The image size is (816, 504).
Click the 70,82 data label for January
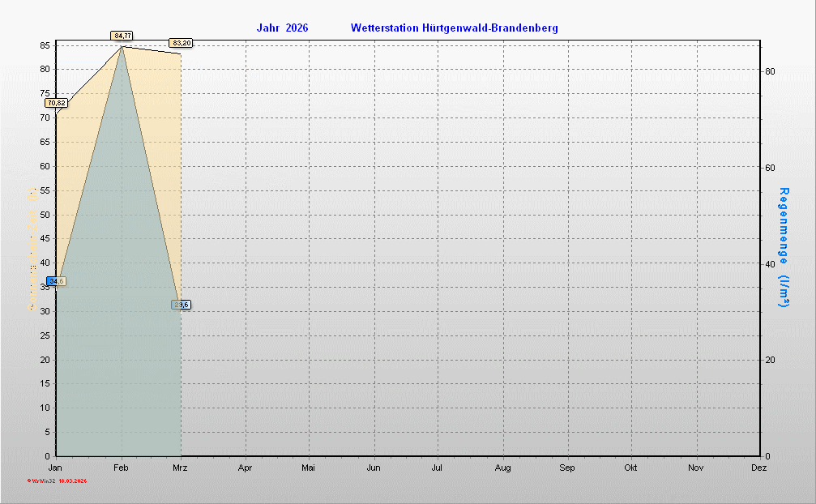coord(56,103)
